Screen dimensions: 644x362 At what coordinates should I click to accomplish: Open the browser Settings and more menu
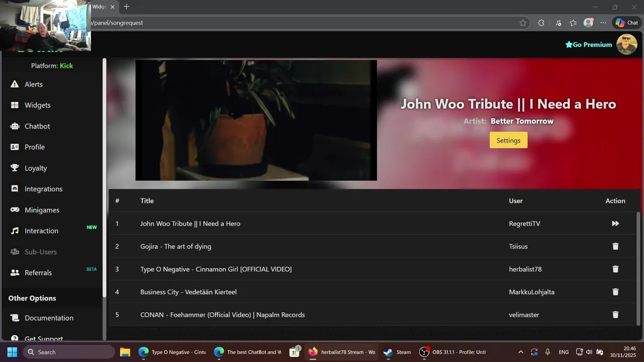coord(603,23)
